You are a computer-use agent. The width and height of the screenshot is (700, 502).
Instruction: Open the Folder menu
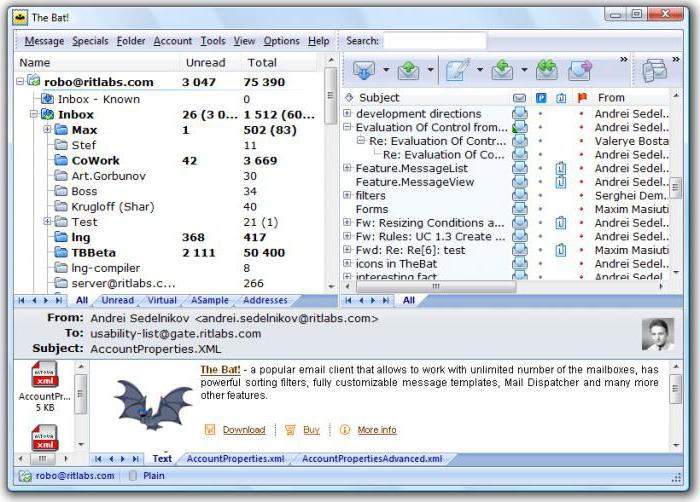131,41
